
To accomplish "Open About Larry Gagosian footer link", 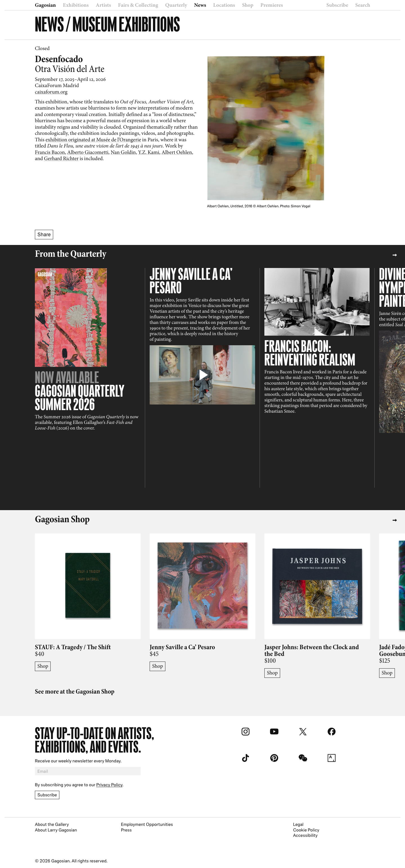I will click(56, 830).
